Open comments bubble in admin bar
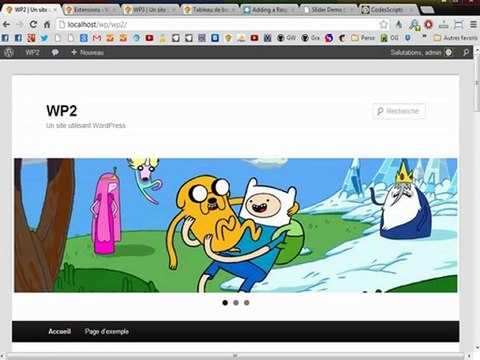The image size is (480, 360). tap(55, 53)
